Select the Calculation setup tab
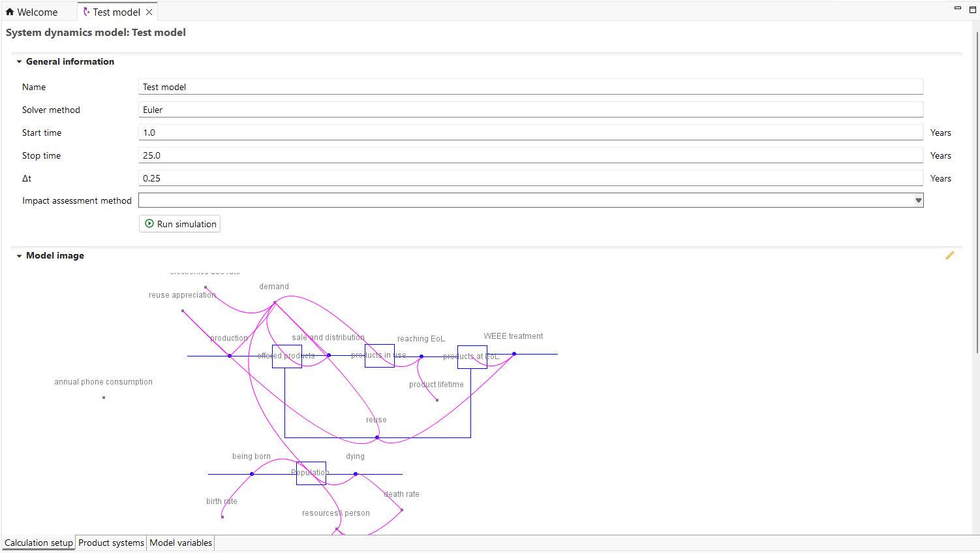This screenshot has height=553, width=980. [x=38, y=543]
